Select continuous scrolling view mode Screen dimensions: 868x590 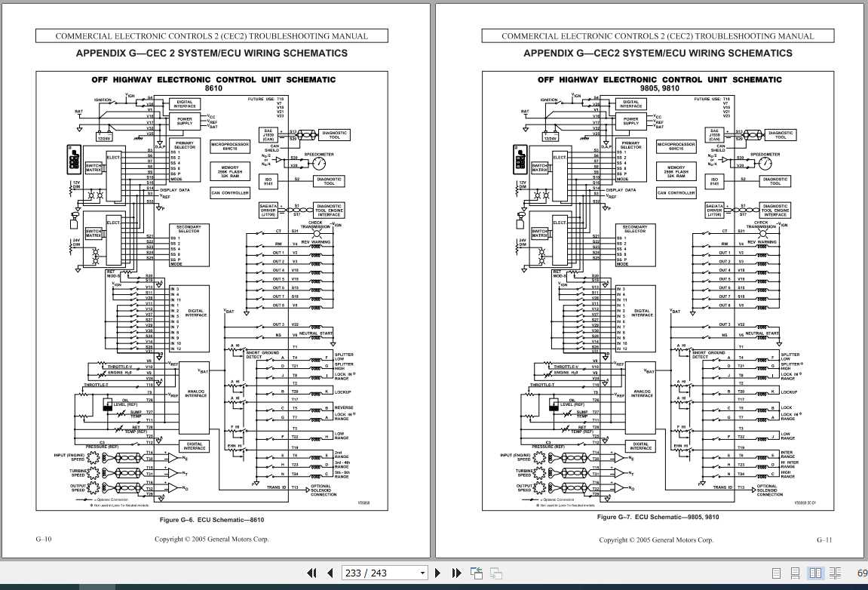point(796,573)
